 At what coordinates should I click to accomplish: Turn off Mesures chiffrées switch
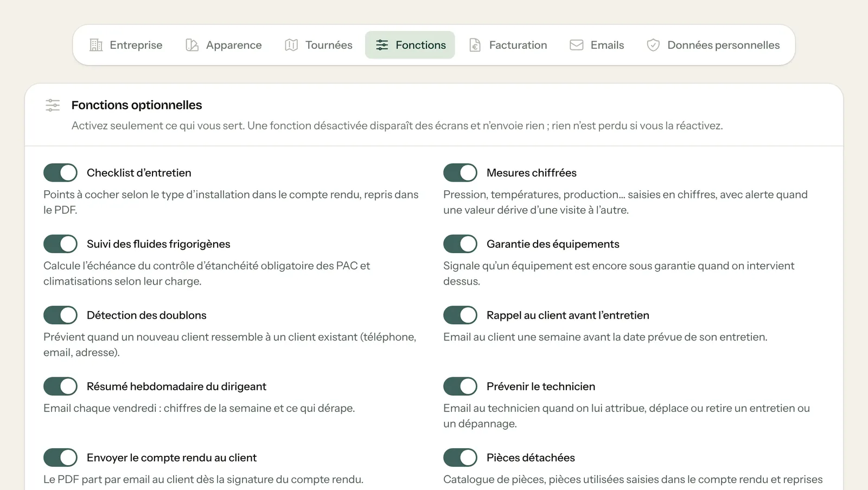460,173
